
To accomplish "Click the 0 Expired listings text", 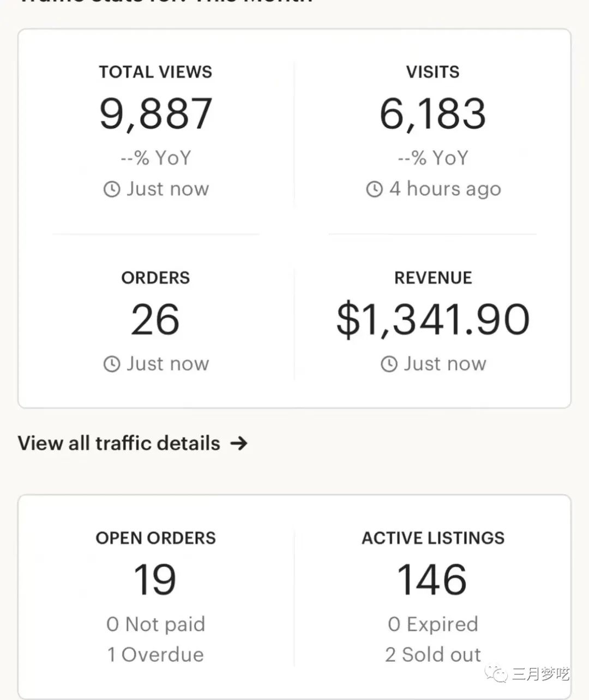I will tap(432, 624).
